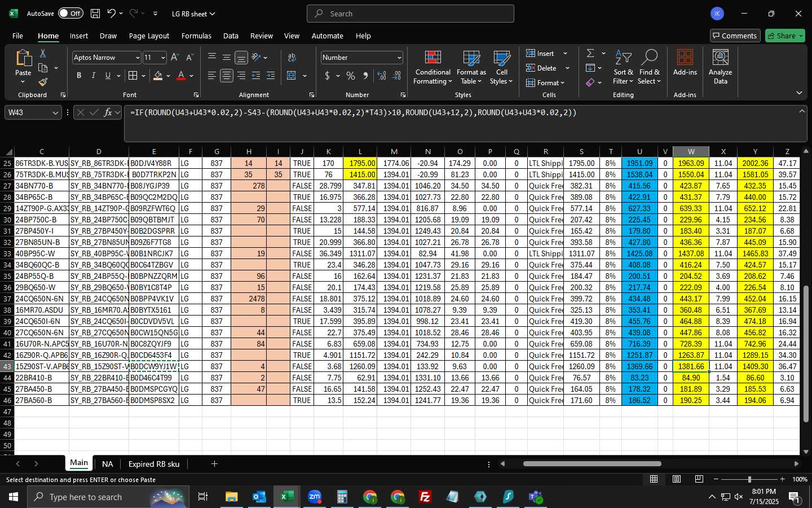Click the Accounting dollar format icon
The width and height of the screenshot is (812, 508).
click(327, 76)
